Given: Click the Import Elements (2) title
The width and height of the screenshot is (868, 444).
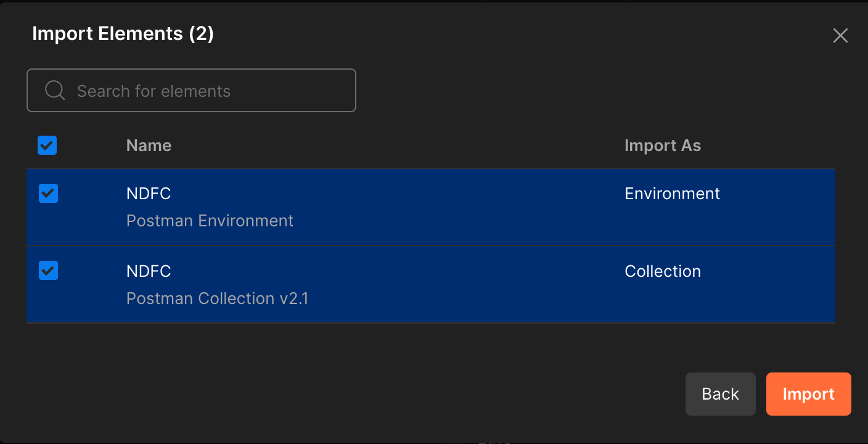Looking at the screenshot, I should click(123, 34).
